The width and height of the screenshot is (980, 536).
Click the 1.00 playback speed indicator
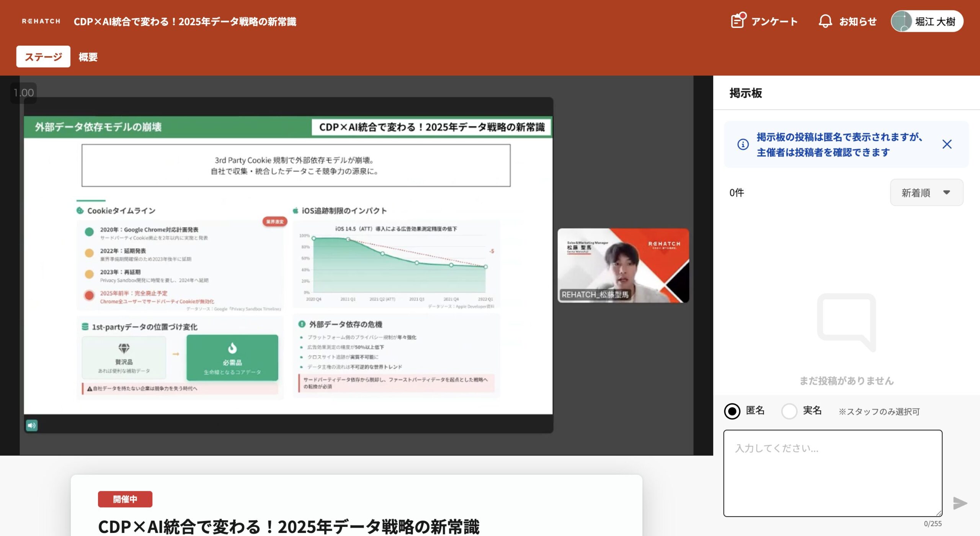(23, 93)
